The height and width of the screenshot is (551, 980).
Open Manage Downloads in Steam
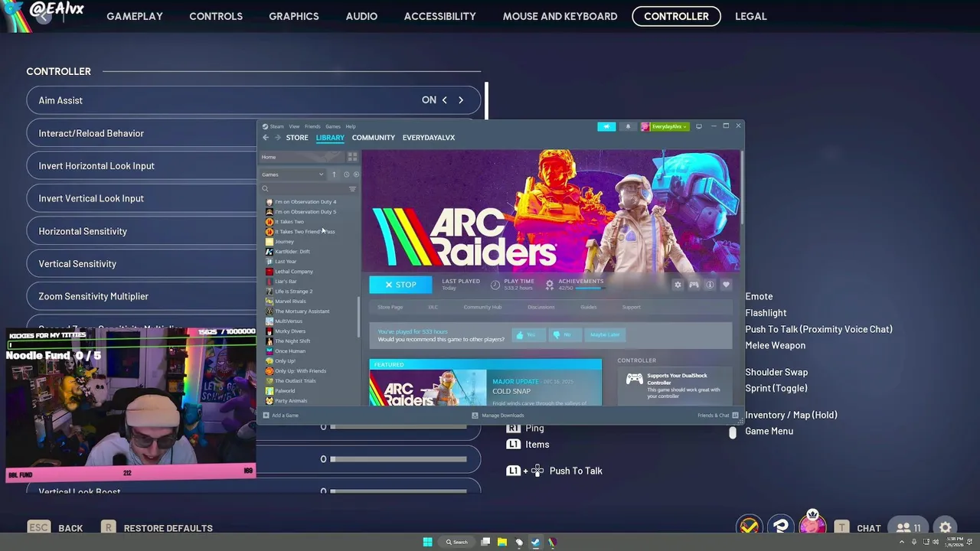498,416
